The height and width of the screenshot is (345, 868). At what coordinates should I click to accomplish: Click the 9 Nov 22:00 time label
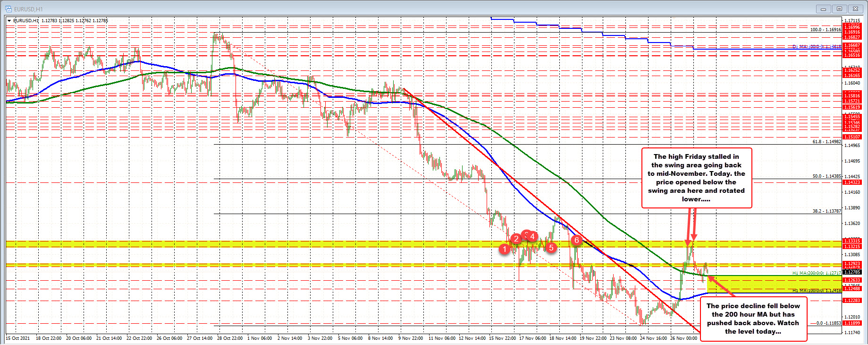click(411, 338)
